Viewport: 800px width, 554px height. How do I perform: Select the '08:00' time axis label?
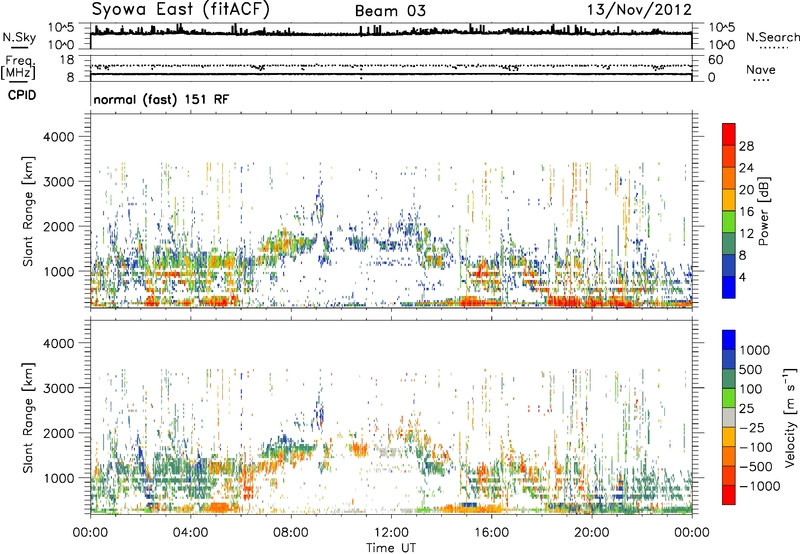pyautogui.click(x=291, y=533)
